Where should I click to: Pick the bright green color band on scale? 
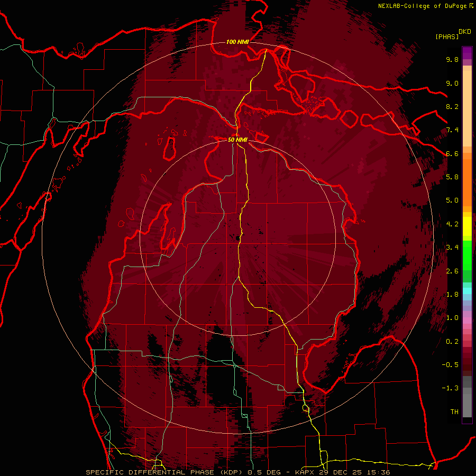point(467,254)
